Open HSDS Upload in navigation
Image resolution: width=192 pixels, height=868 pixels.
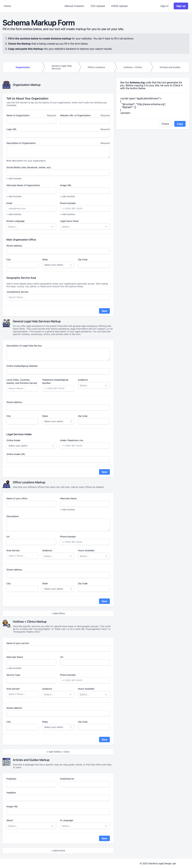click(x=119, y=6)
